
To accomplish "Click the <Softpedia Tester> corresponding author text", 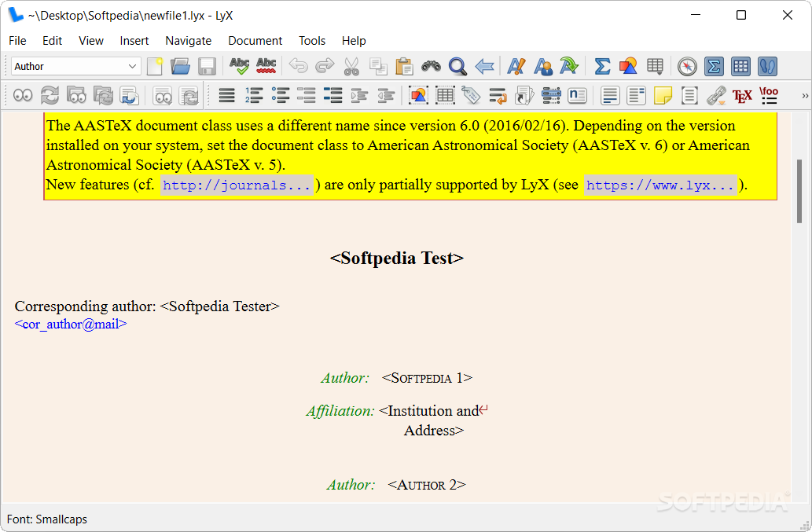I will coord(219,306).
